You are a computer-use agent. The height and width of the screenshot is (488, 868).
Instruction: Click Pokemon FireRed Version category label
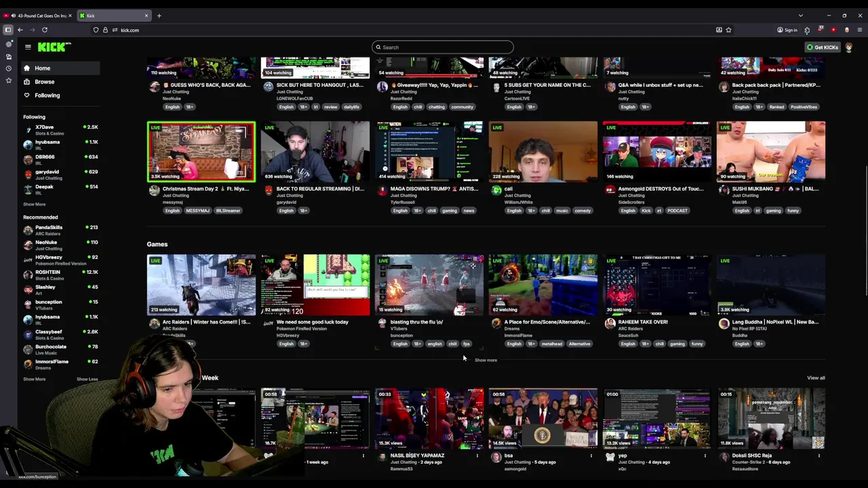(302, 329)
